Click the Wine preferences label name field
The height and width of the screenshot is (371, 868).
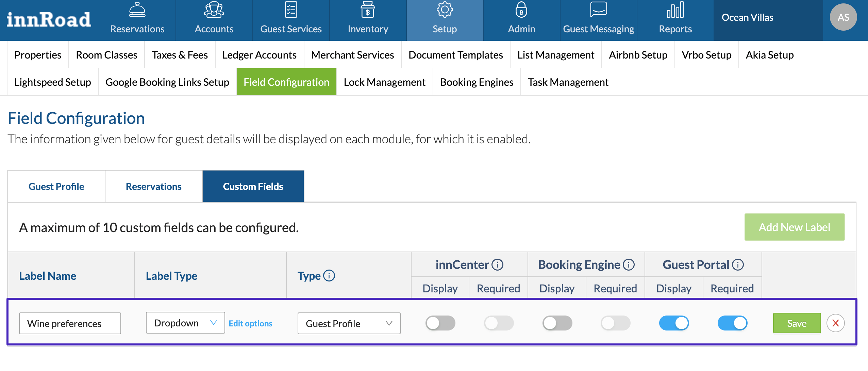[70, 323]
